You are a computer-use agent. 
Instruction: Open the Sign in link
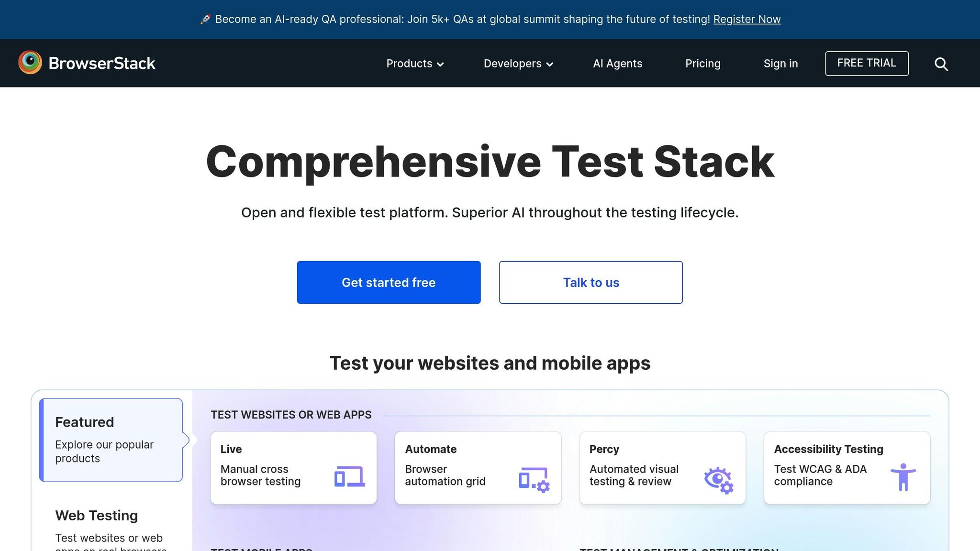tap(780, 64)
